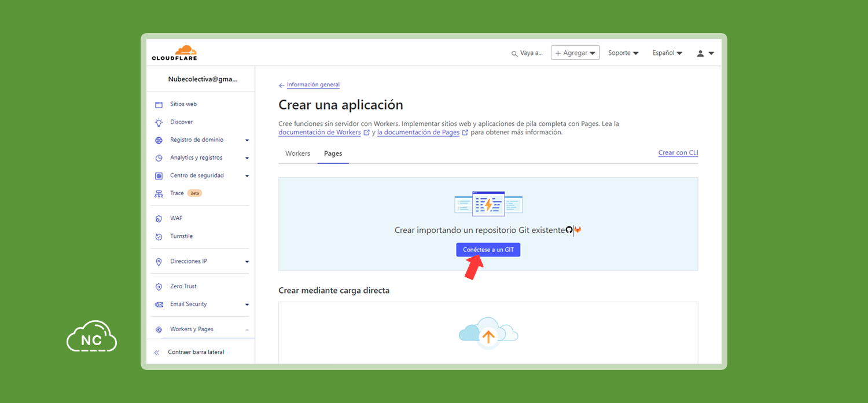Image resolution: width=868 pixels, height=403 pixels.
Task: Click the cloud upload illustration
Action: click(x=488, y=333)
